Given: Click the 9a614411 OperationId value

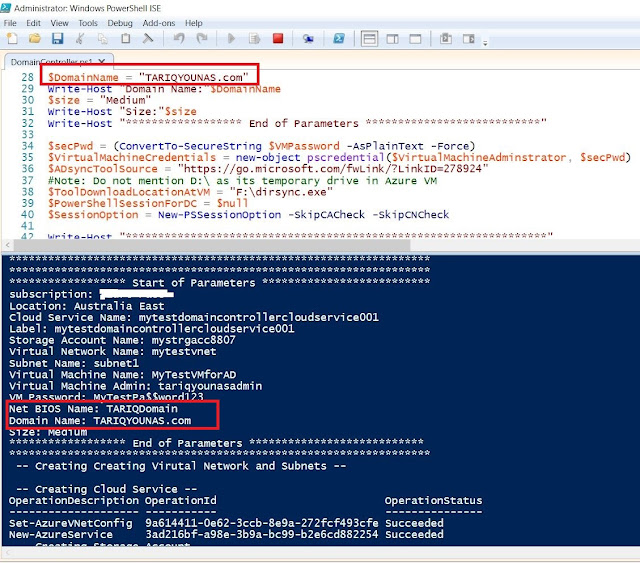Looking at the screenshot, I should coord(262,523).
